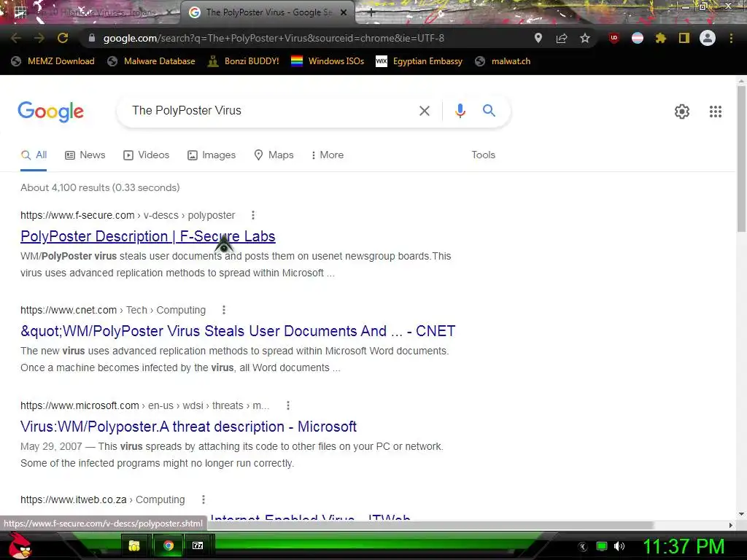Open the 7-Zip taskbar icon
Image resolution: width=747 pixels, height=560 pixels.
pos(198,545)
